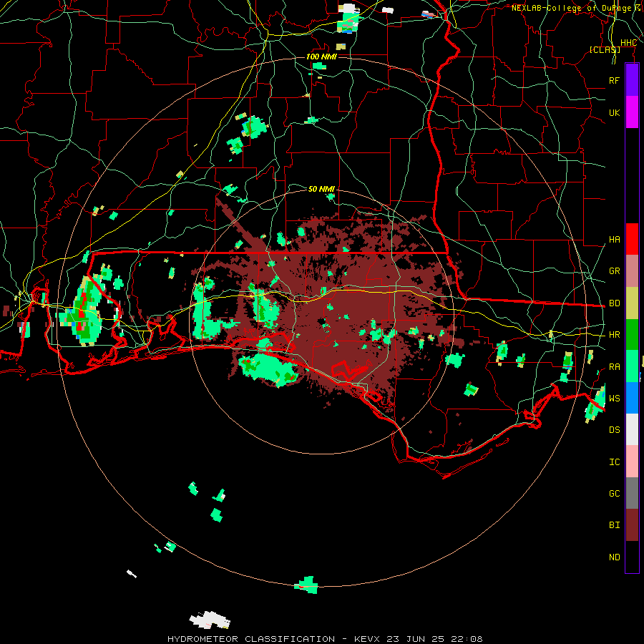Click the gray GC legend swatch
This screenshot has width=644, height=644.
(x=632, y=493)
